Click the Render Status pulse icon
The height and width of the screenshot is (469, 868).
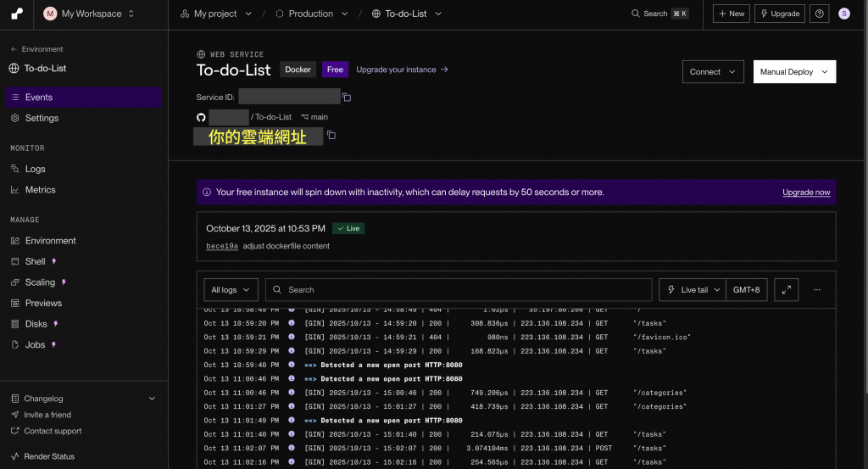coord(15,456)
